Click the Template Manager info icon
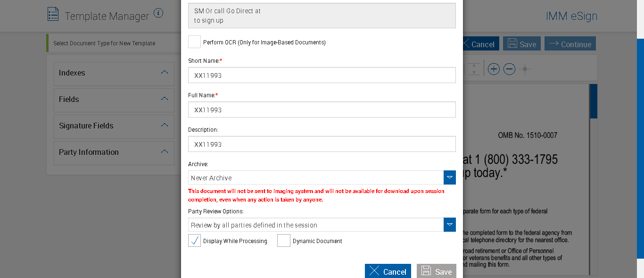Image resolution: width=644 pixels, height=278 pixels. coord(158,13)
